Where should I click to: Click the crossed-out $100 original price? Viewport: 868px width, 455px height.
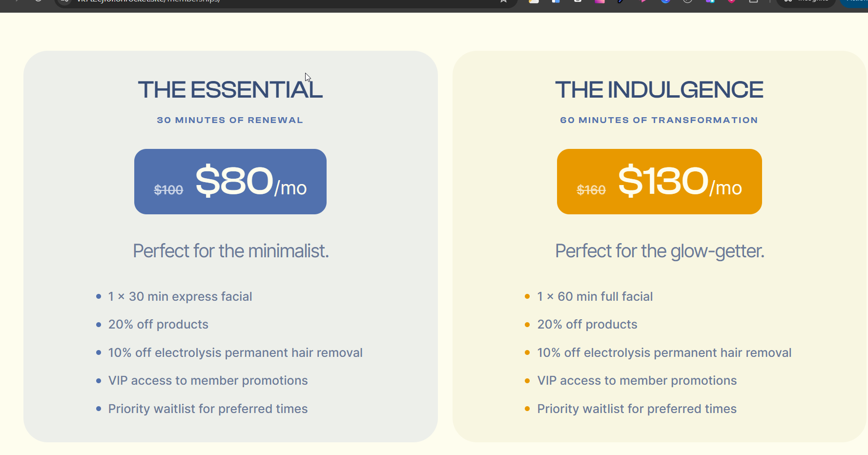coord(168,190)
